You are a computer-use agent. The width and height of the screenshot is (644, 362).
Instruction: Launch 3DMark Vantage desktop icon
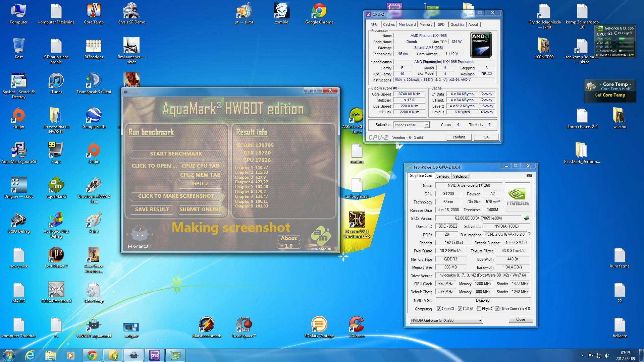[x=319, y=327]
